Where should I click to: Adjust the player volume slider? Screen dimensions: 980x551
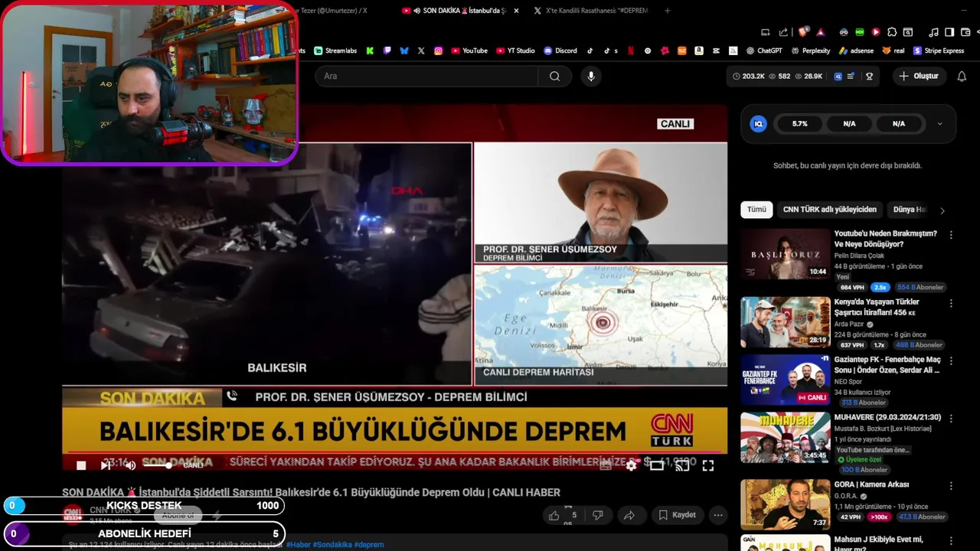(157, 465)
